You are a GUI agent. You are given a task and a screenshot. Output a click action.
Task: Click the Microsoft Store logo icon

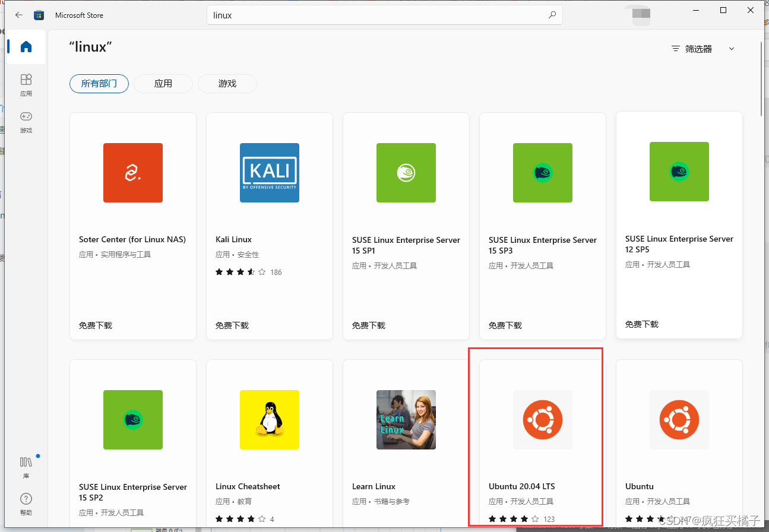coord(39,15)
